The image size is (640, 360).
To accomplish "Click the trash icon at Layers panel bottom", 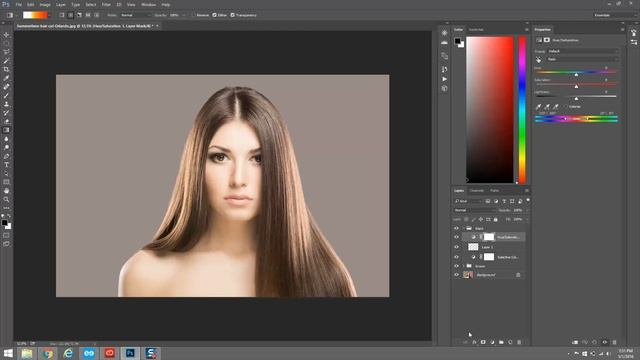I will pos(519,342).
